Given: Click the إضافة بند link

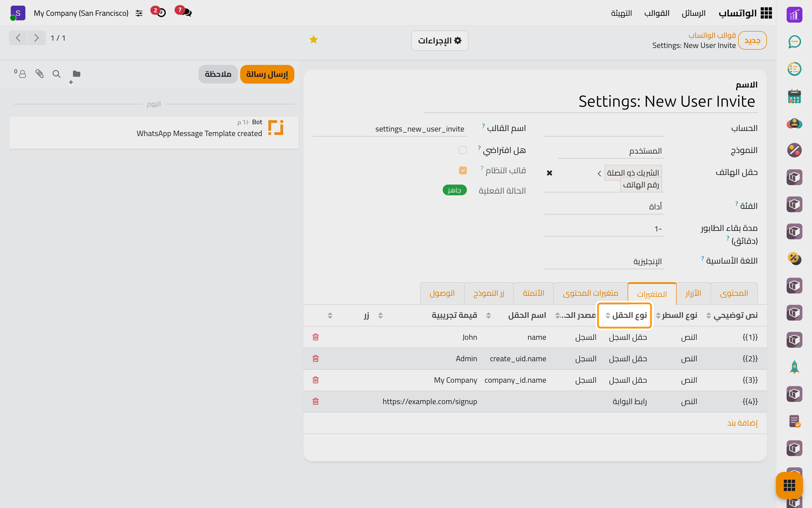Looking at the screenshot, I should (x=742, y=423).
